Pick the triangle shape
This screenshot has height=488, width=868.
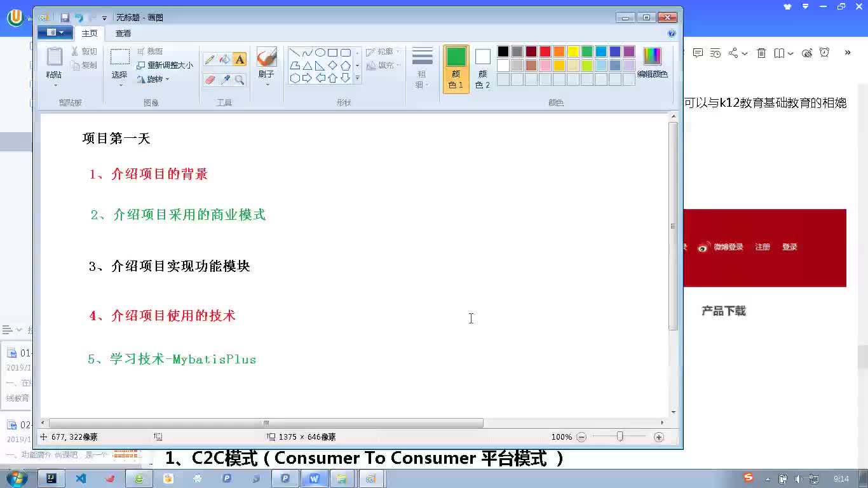pyautogui.click(x=308, y=65)
